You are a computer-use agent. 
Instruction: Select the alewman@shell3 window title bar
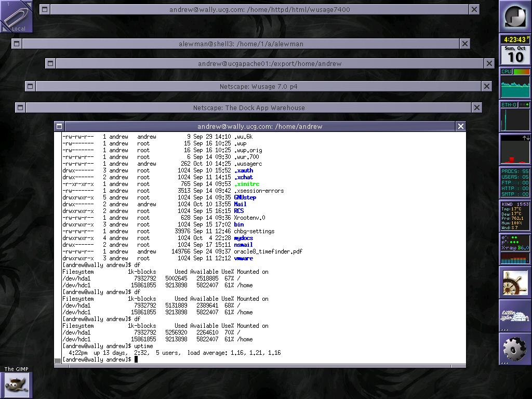tap(241, 44)
